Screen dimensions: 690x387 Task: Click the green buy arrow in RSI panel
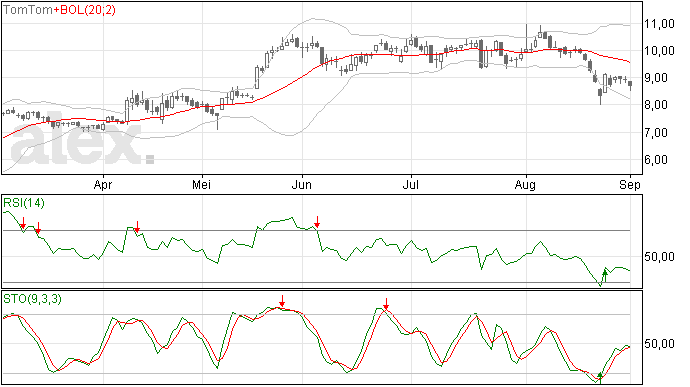(x=605, y=276)
